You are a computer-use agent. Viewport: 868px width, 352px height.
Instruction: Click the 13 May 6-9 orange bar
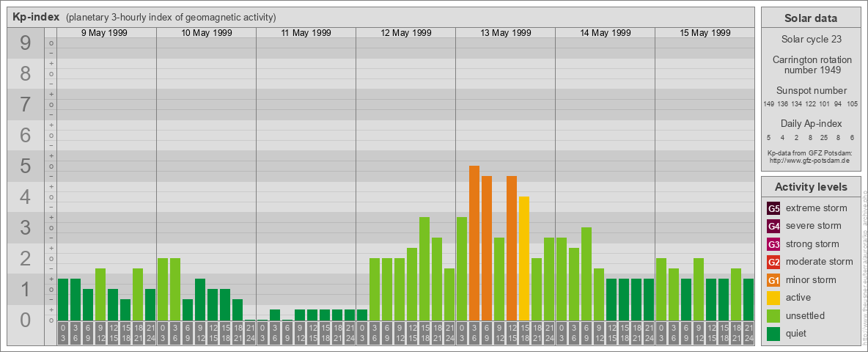coord(487,248)
